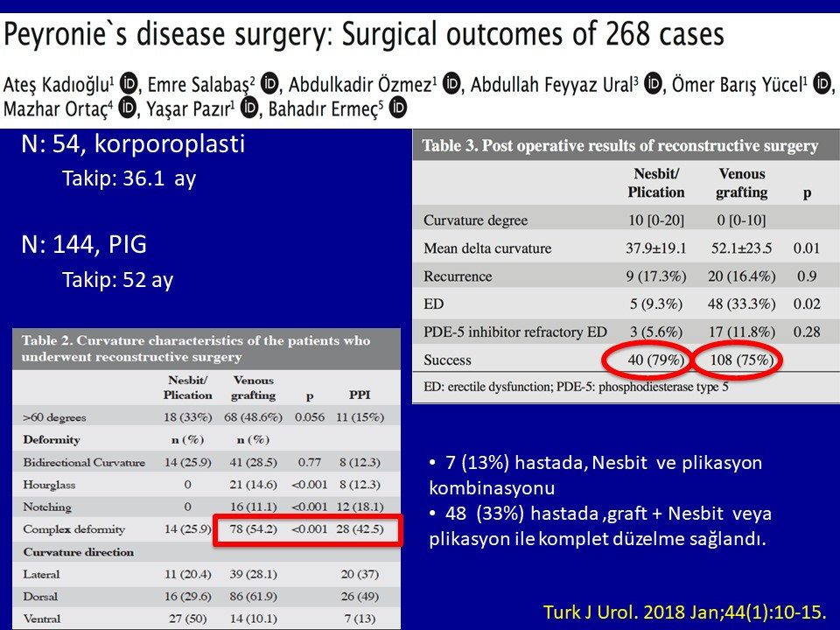Image resolution: width=840 pixels, height=630 pixels.
Task: Click the ORCID icon after Ömer Barış Yücel
Action: 822,84
